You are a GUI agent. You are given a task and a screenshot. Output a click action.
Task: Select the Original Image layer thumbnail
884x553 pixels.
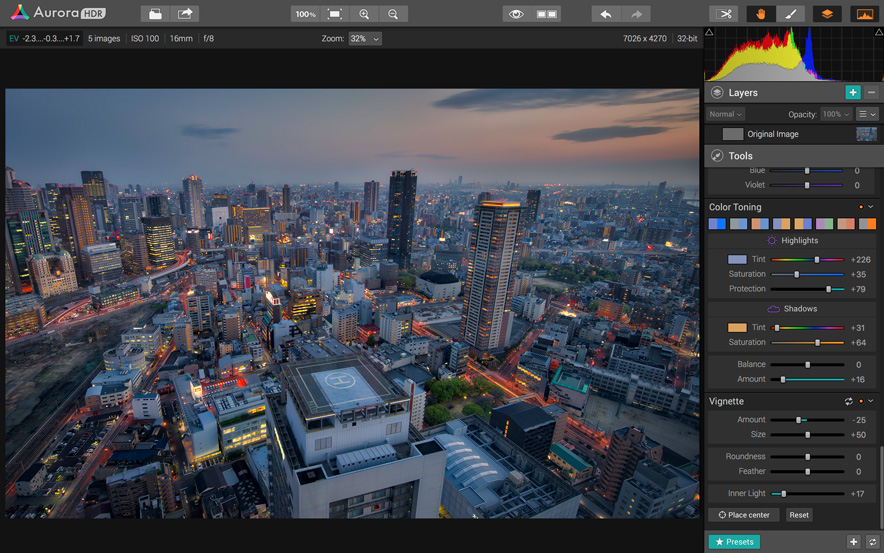(866, 134)
